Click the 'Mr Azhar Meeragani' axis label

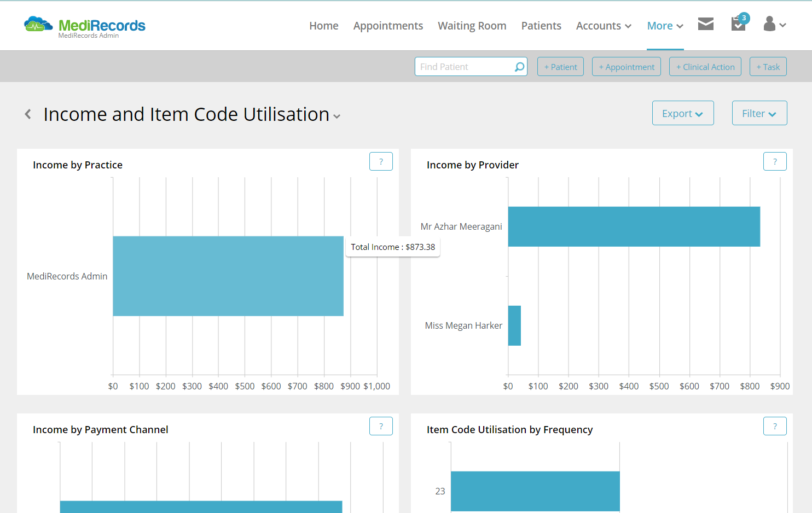click(x=461, y=226)
